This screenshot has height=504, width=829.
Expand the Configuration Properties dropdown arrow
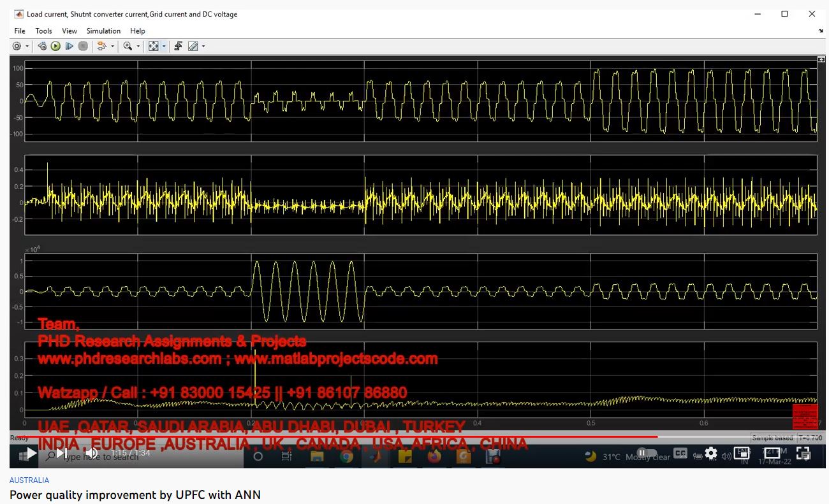click(x=27, y=47)
